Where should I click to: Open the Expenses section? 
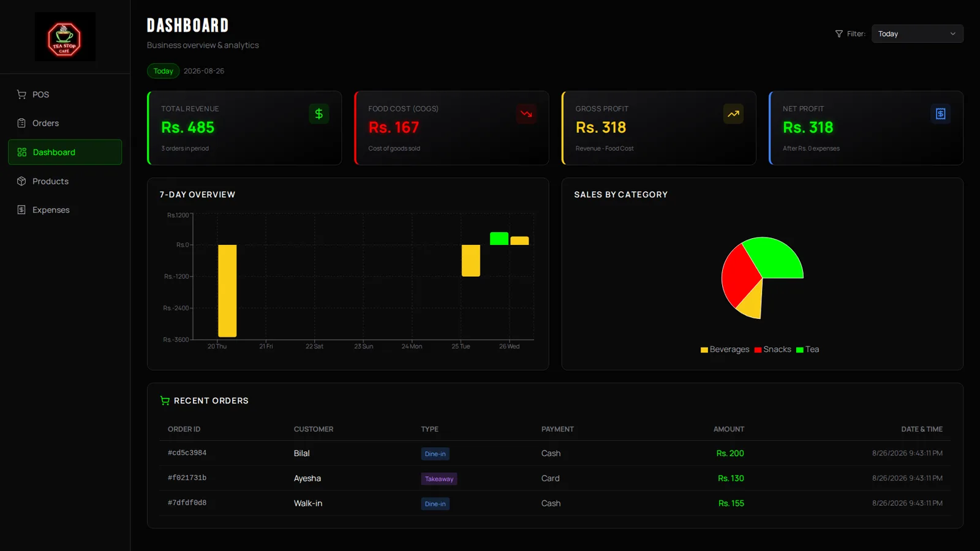[x=65, y=210]
